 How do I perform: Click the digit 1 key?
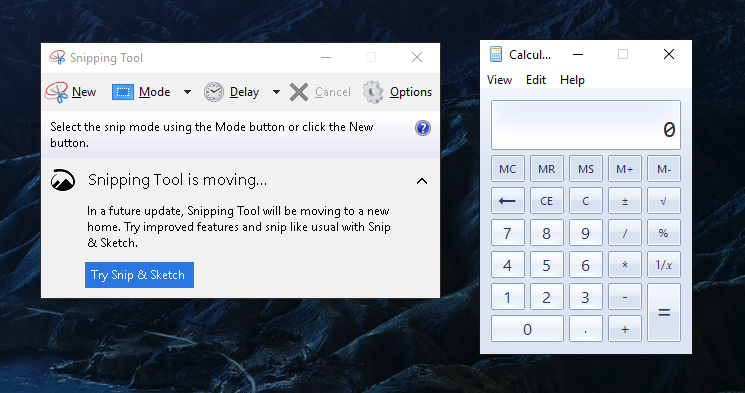pos(508,297)
